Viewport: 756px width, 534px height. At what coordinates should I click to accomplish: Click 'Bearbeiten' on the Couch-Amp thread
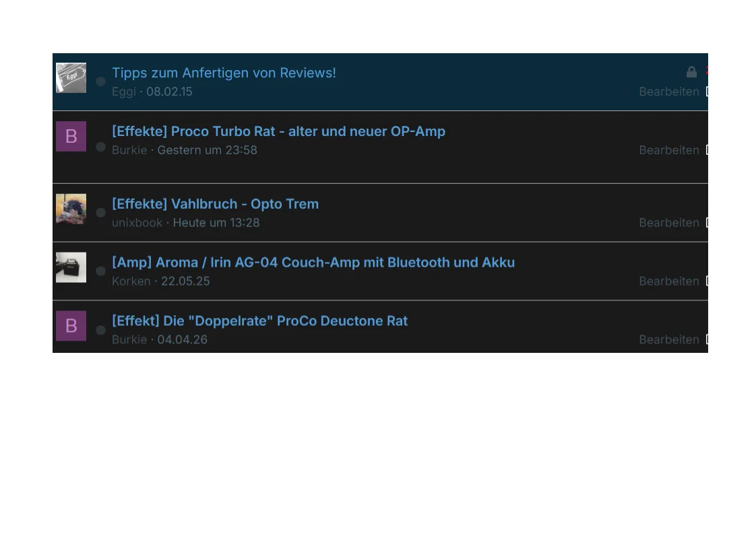tap(669, 281)
